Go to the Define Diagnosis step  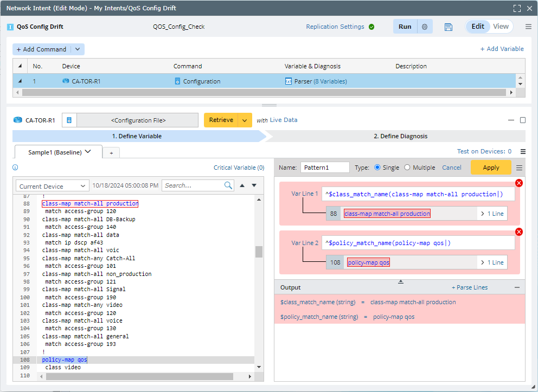pos(400,136)
